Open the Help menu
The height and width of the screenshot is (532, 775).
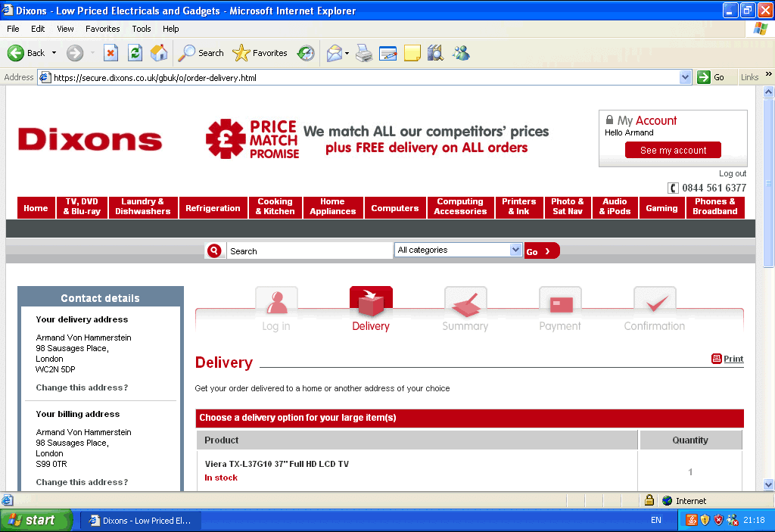(171, 29)
